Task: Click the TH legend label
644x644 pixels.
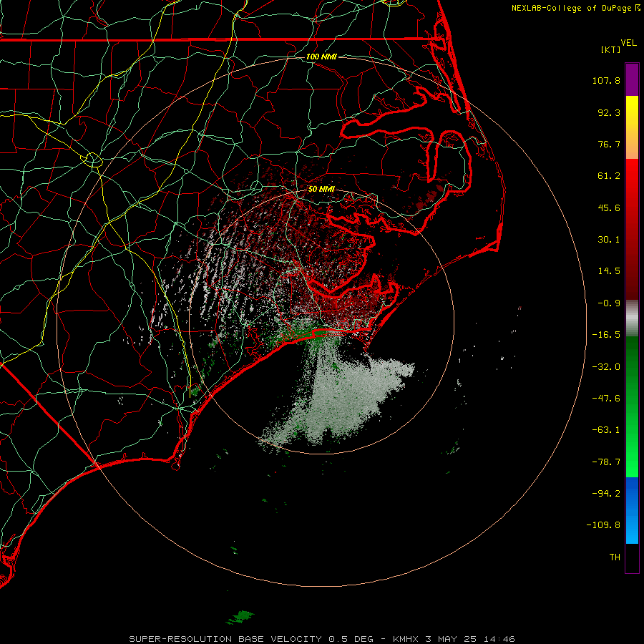Action: tap(615, 557)
